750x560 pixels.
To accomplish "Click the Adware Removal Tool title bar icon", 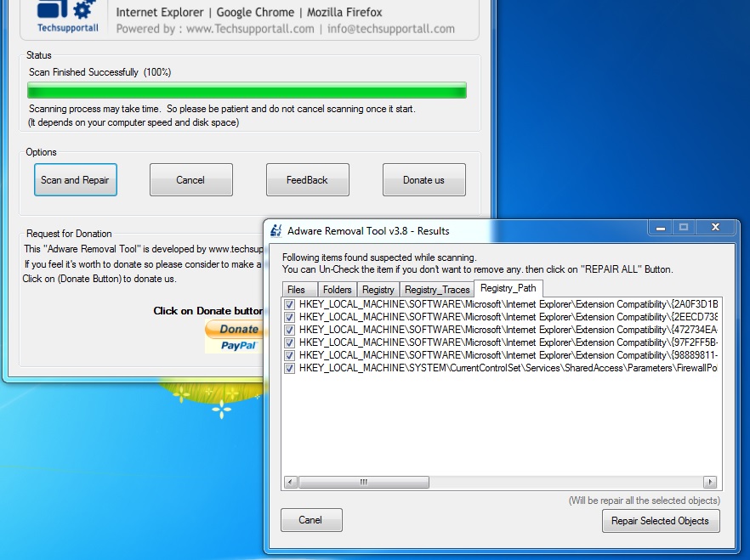I will (276, 231).
